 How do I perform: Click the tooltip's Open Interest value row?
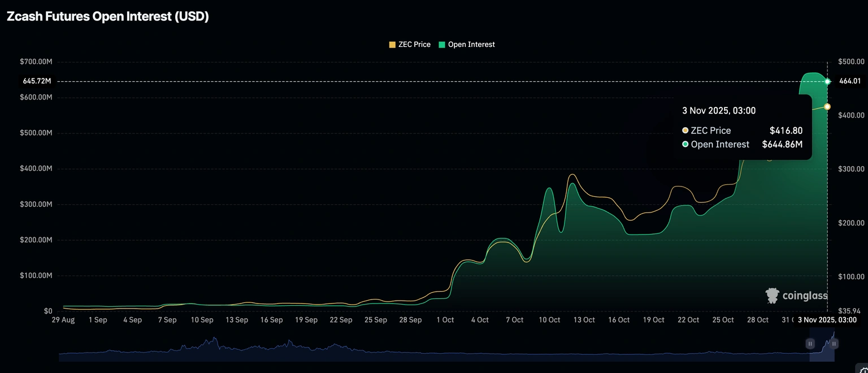(742, 145)
